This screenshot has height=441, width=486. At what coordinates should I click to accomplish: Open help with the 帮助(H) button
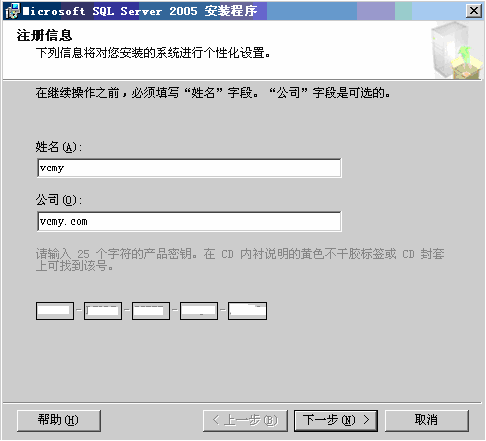(x=59, y=420)
